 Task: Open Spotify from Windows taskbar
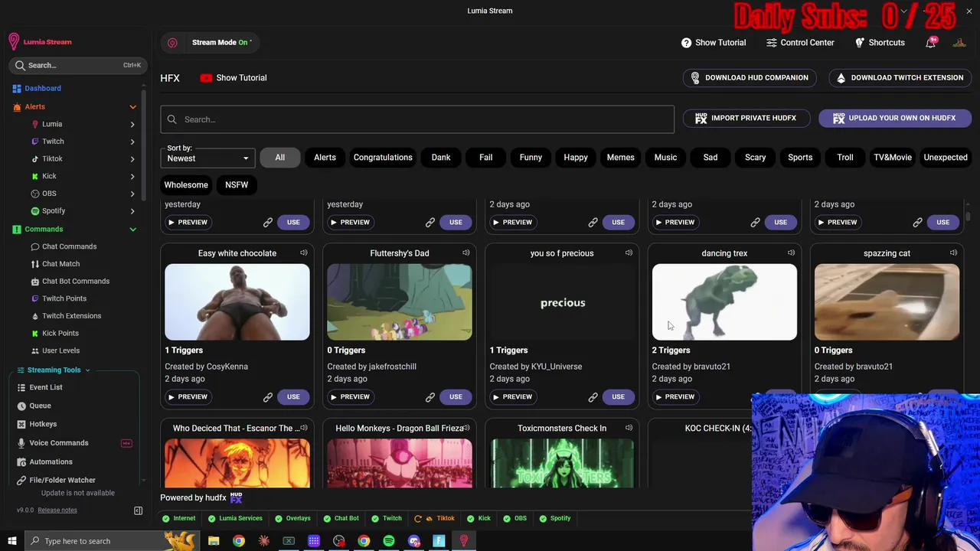coord(389,541)
